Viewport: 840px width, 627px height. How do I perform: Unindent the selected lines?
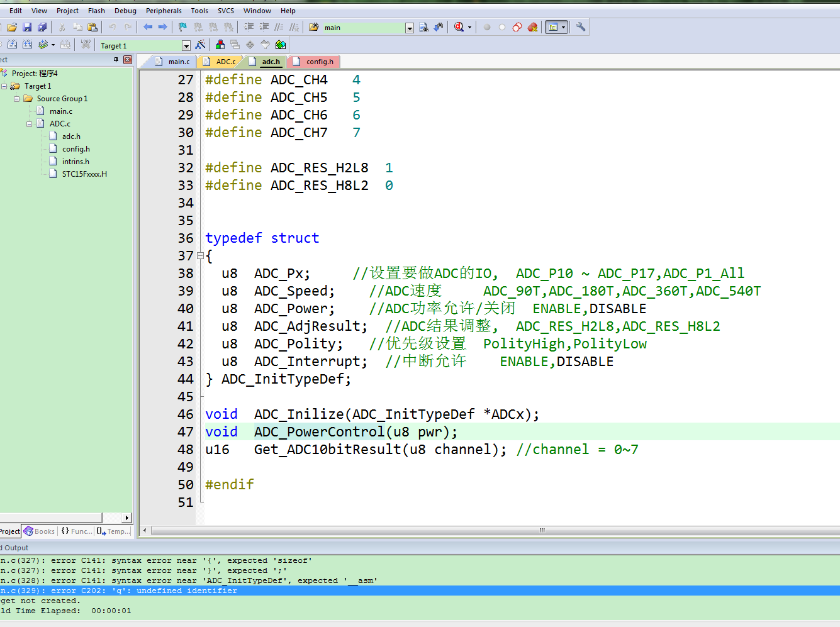(x=264, y=27)
